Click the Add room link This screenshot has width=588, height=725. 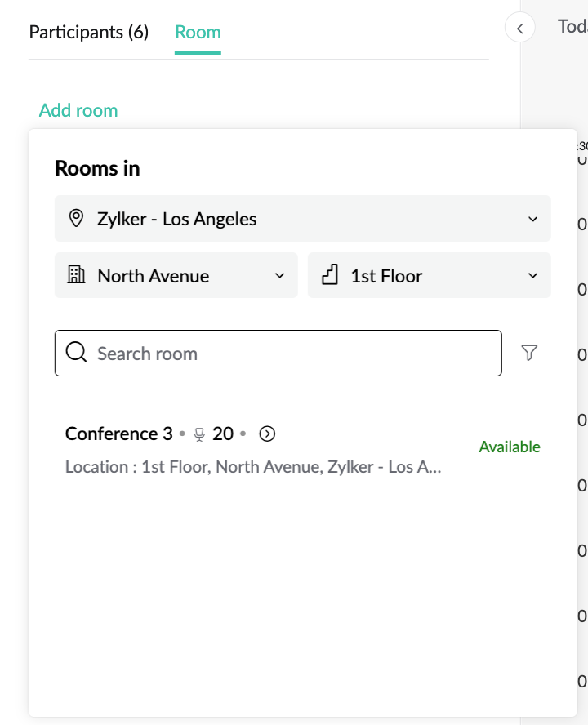pos(78,110)
